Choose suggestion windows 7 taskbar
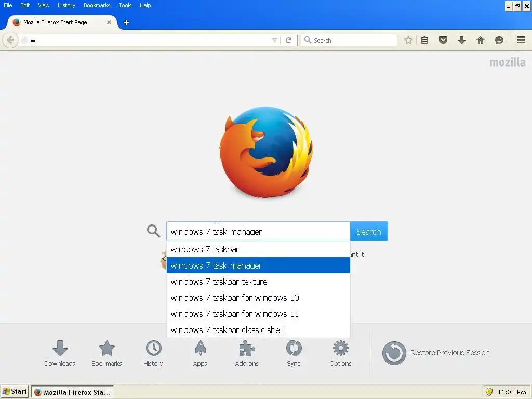Screen dimensions: 532x399 (258, 249)
